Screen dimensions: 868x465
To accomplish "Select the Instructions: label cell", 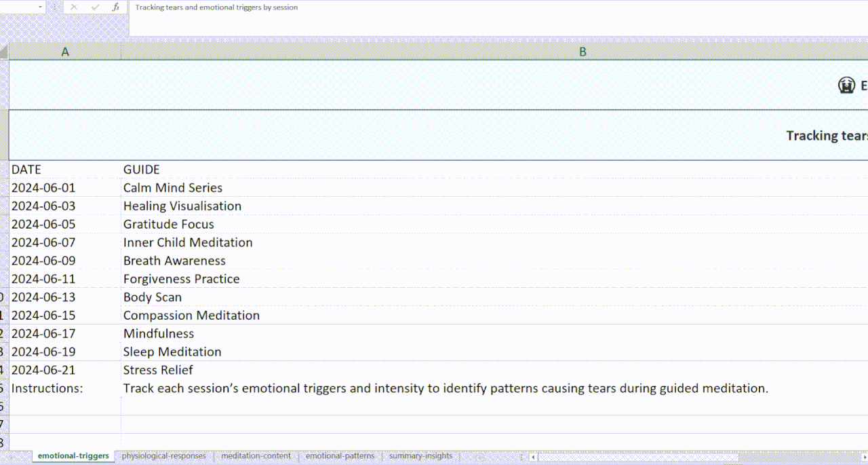I will point(65,388).
